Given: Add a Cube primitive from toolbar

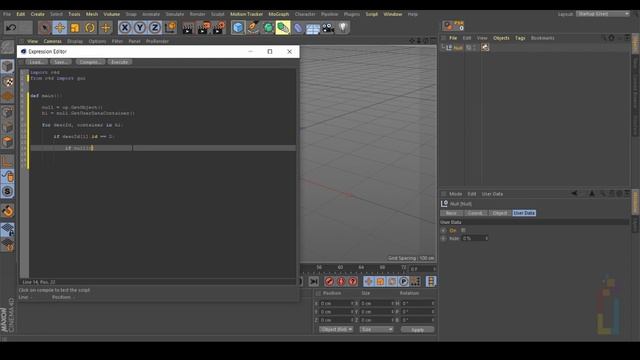Looking at the screenshot, I should click(238, 28).
